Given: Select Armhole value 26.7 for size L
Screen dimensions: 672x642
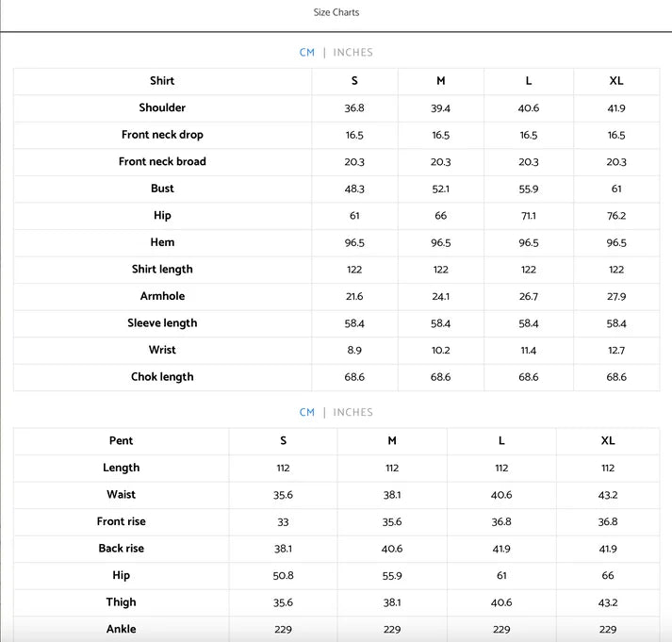Looking at the screenshot, I should coord(529,296).
